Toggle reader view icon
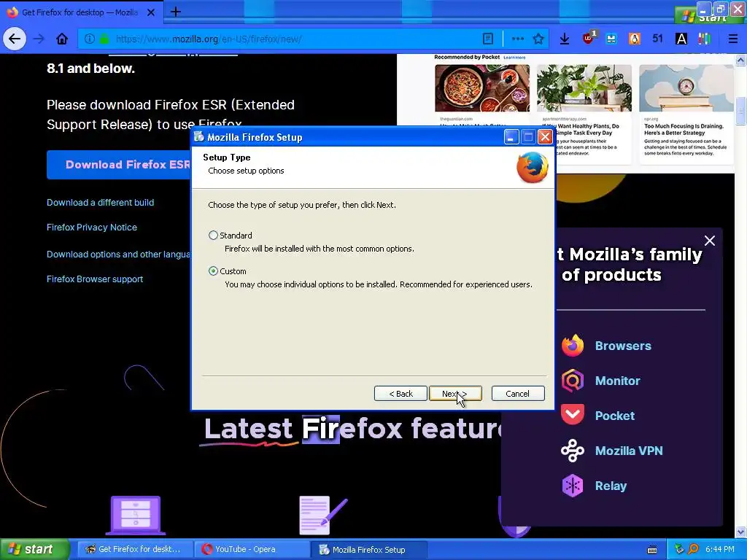This screenshot has width=747, height=560. (488, 39)
